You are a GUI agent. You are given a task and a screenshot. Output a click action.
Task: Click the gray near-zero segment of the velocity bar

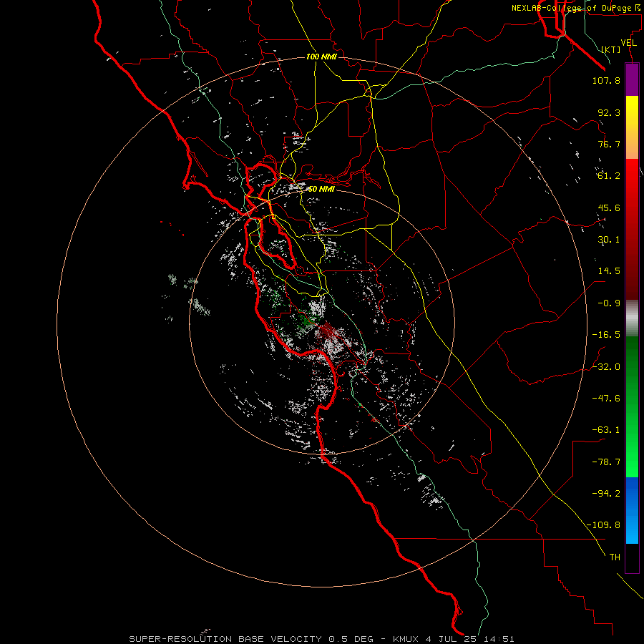pyautogui.click(x=632, y=318)
